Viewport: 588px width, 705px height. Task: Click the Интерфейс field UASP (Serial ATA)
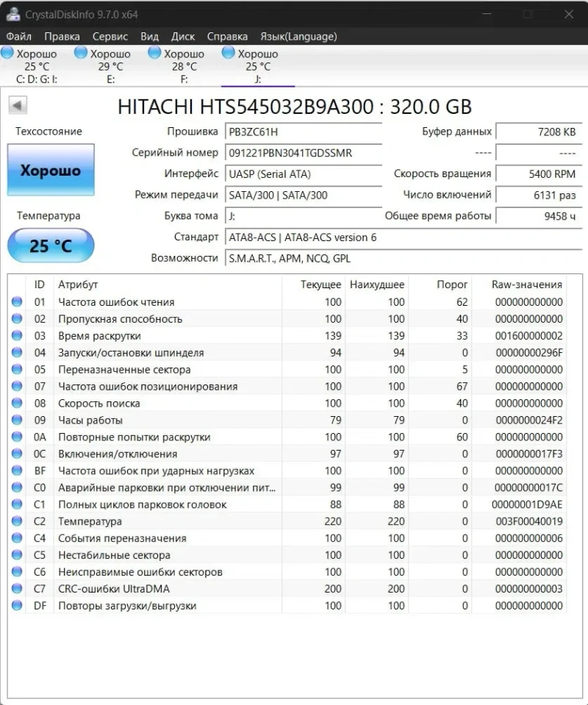click(x=304, y=174)
